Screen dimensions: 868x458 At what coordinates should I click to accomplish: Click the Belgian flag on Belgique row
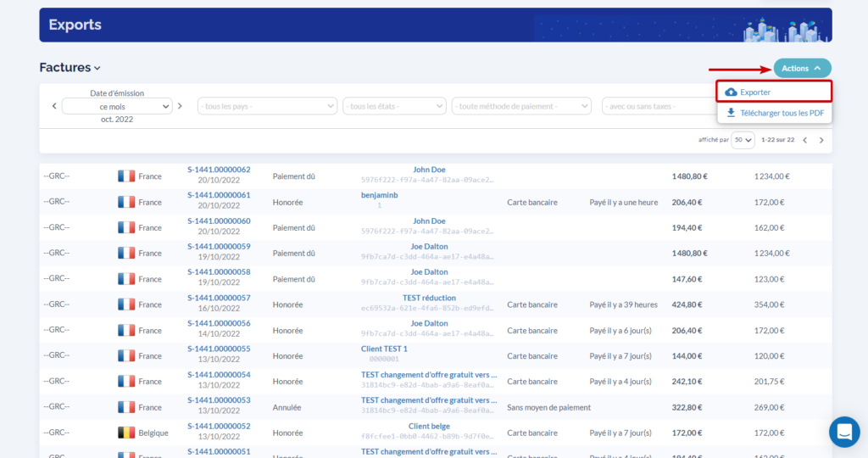(126, 433)
